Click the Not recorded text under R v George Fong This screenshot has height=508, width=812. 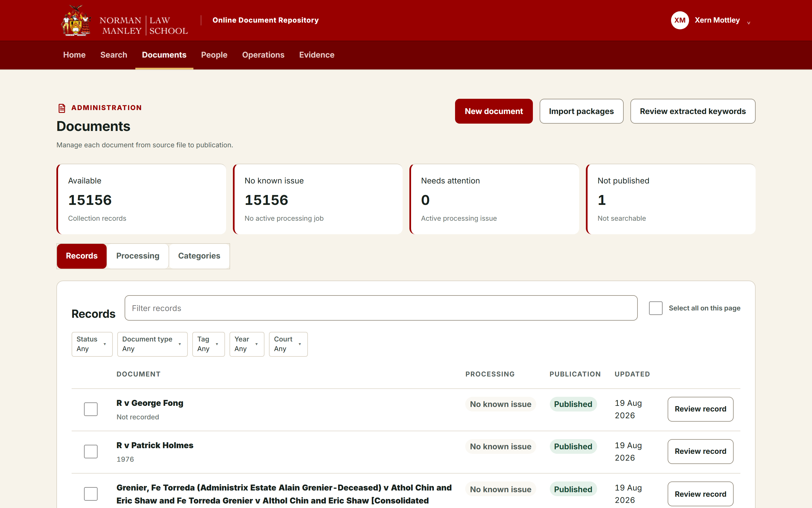[x=138, y=417]
